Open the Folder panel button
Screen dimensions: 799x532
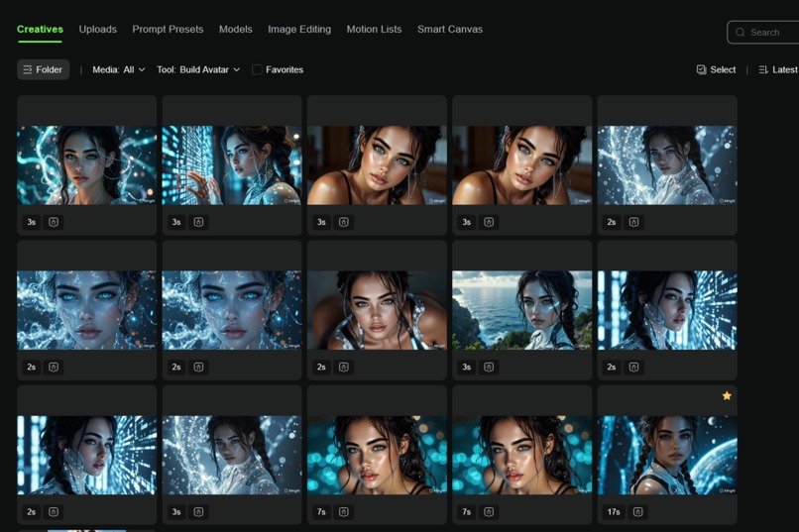(43, 69)
